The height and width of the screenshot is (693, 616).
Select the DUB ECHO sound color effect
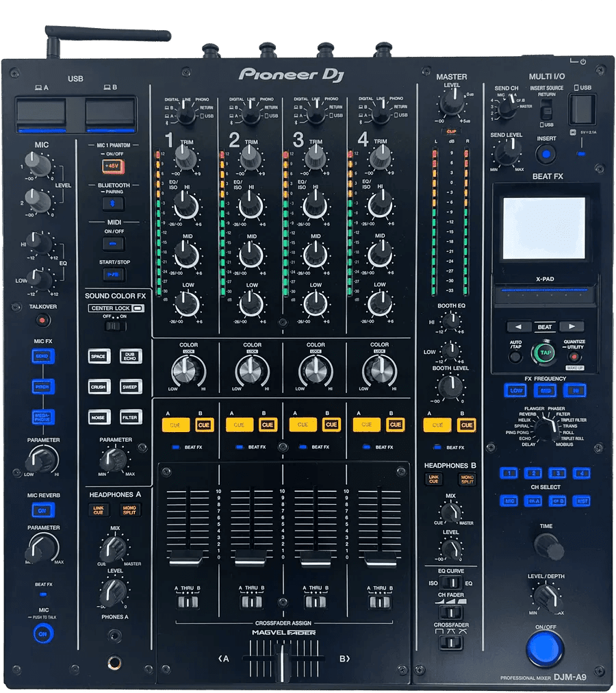[130, 356]
